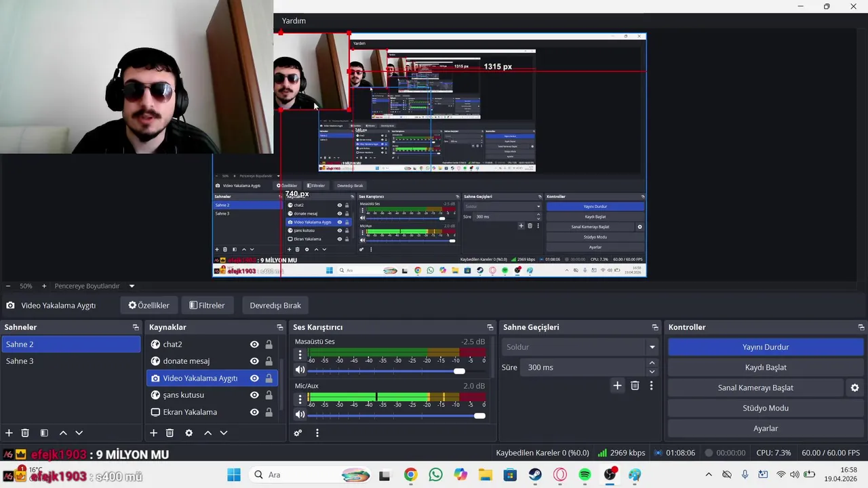Undock the Kaynaklar panel with its float icon

pyautogui.click(x=279, y=327)
